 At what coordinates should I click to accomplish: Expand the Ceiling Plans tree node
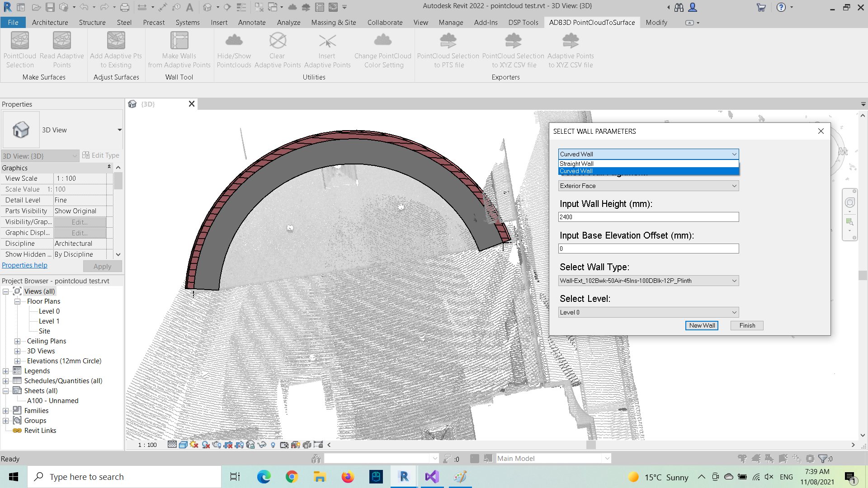point(17,341)
